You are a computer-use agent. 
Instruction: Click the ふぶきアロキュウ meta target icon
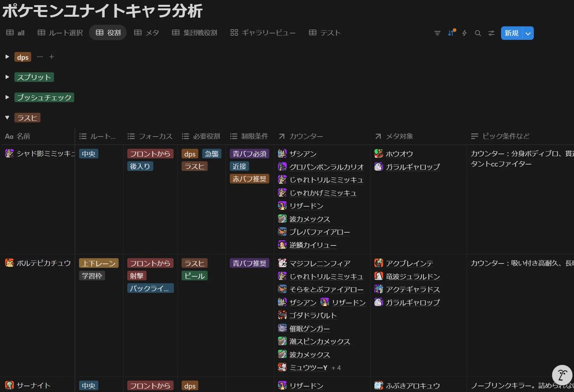click(378, 385)
